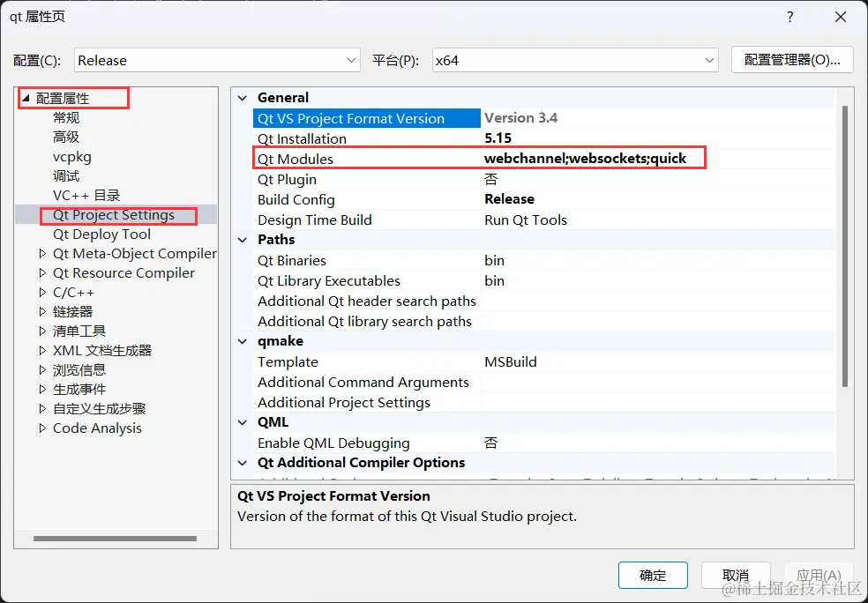The height and width of the screenshot is (603, 868).
Task: Collapse the General property section
Action: [242, 98]
